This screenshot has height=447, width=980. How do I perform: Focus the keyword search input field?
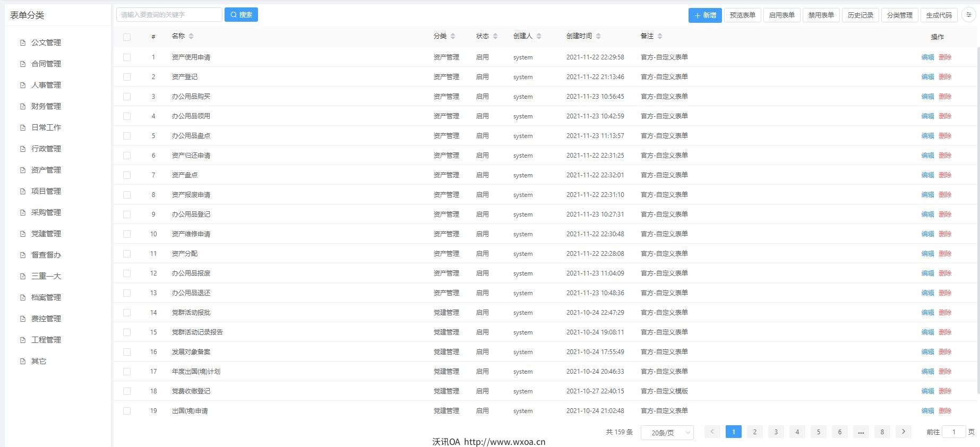click(169, 15)
